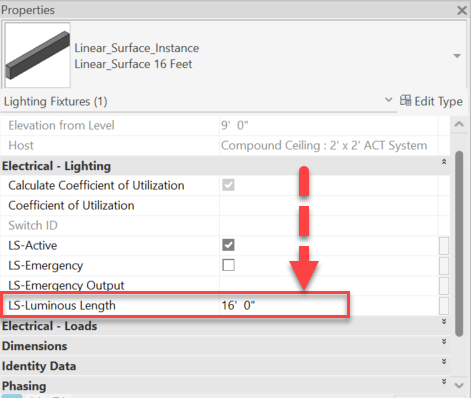Click the vertical scrollbar thumb

(x=459, y=244)
